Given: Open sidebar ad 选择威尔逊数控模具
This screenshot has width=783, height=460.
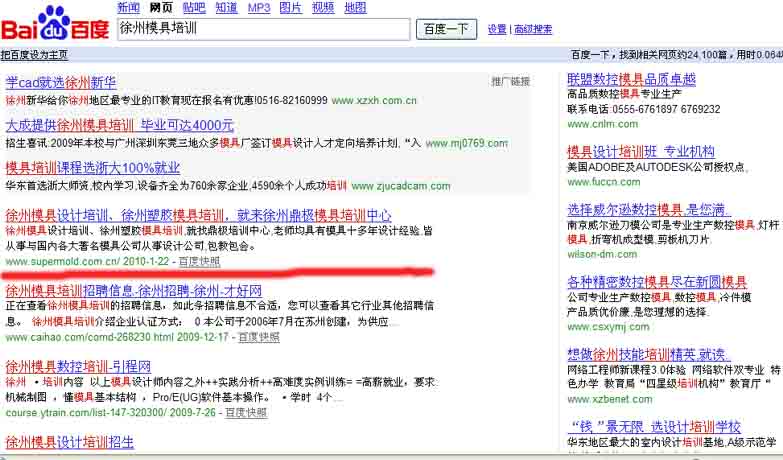Looking at the screenshot, I should tap(648, 210).
